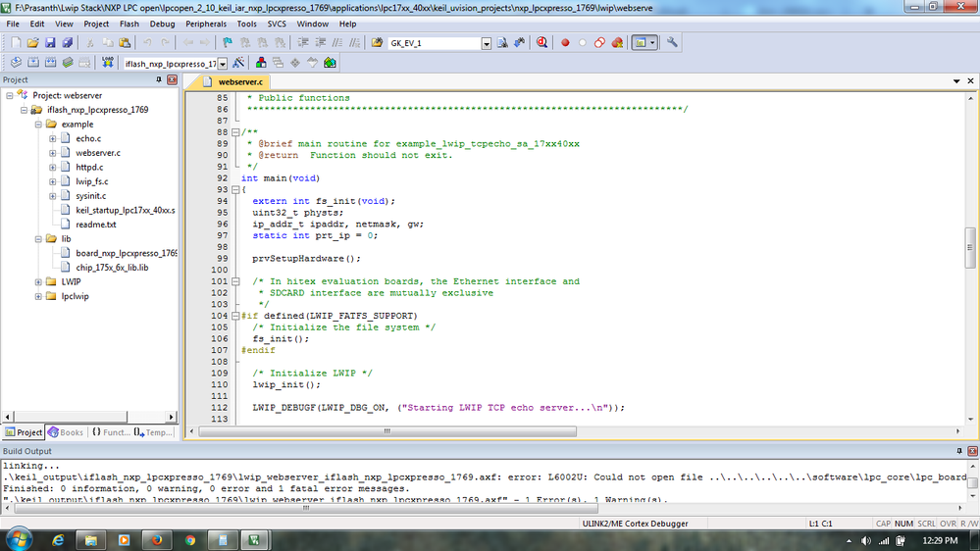Click the Translate current file icon

tap(16, 63)
